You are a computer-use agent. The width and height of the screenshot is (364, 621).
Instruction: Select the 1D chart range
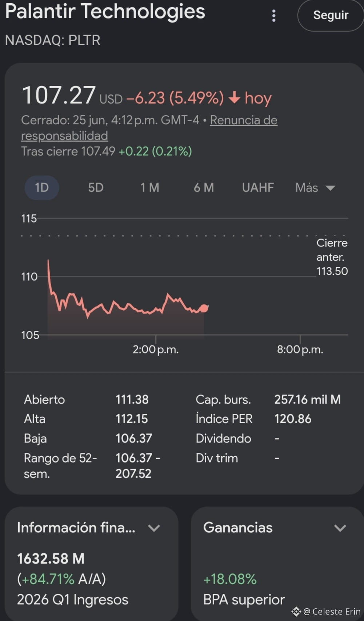click(x=42, y=188)
